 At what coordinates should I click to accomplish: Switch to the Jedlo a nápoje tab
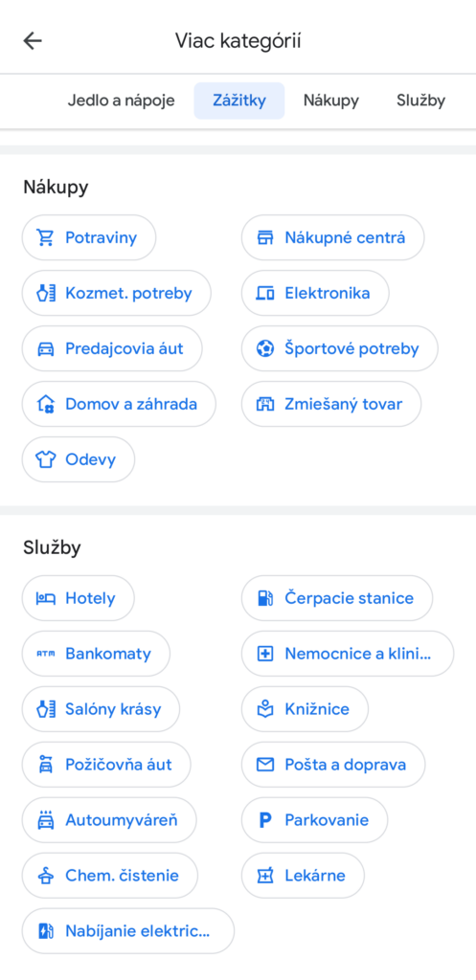122,100
